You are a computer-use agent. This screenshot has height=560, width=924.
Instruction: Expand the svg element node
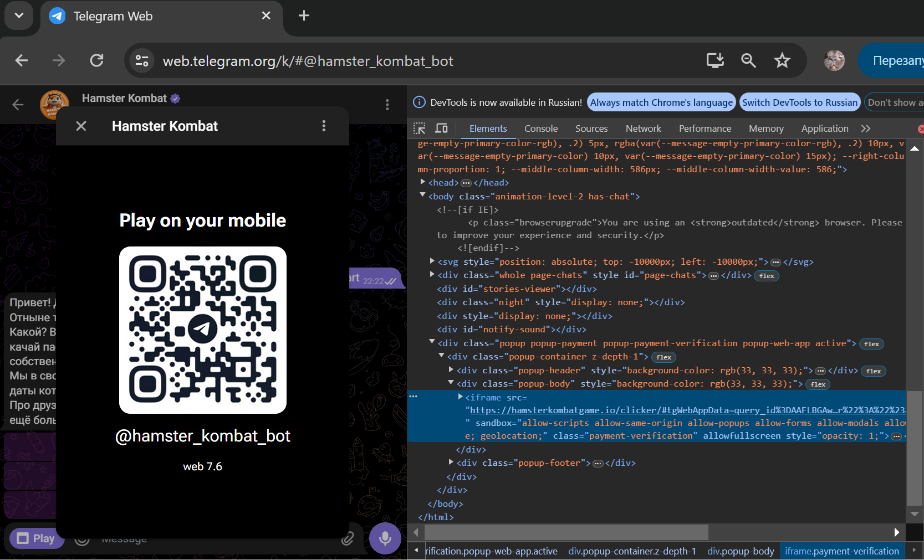coord(432,260)
